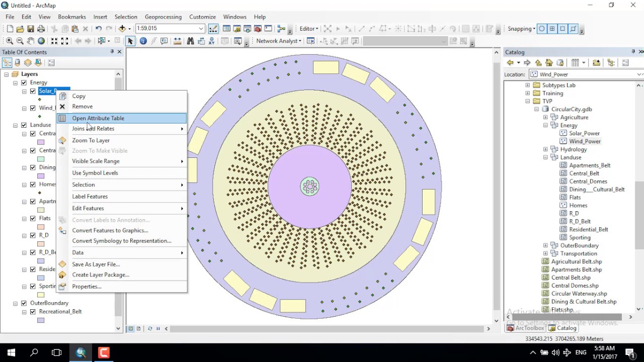Viewport: 644px width, 362px height.
Task: Click the Add Data icon
Action: (x=122, y=29)
